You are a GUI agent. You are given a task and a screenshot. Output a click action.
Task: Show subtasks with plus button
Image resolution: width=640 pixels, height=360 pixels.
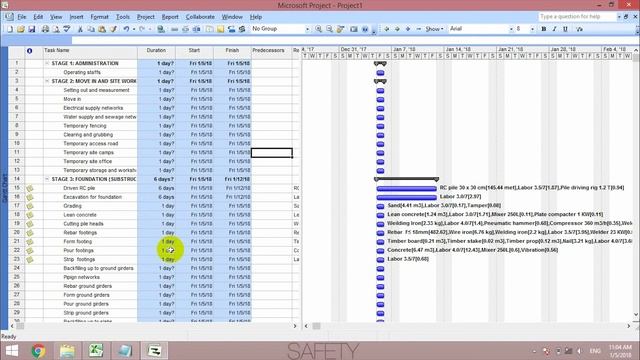pos(408,29)
